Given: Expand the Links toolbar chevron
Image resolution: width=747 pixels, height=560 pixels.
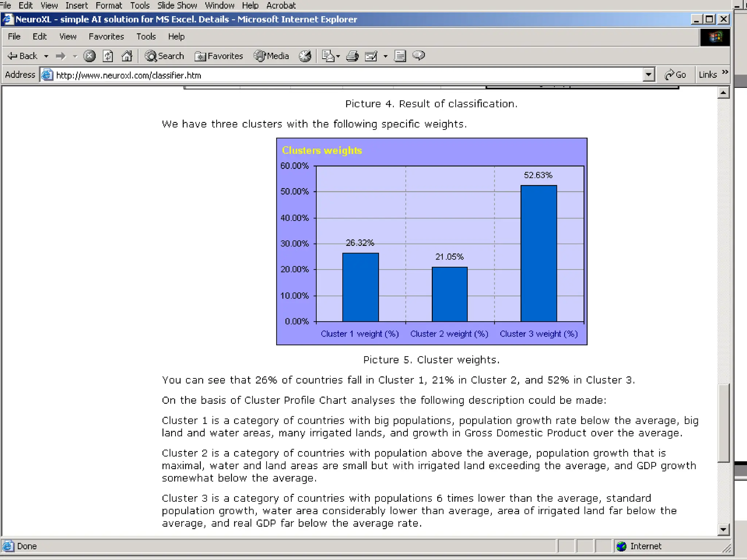Looking at the screenshot, I should tap(725, 72).
